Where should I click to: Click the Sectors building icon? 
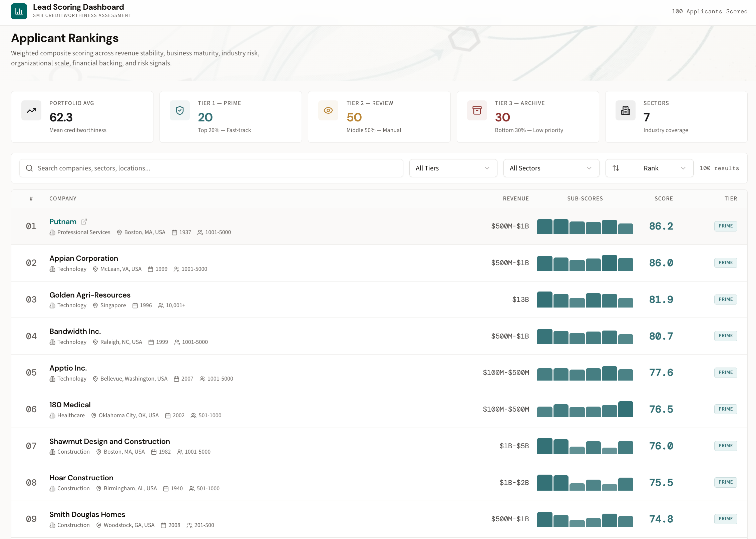[626, 110]
